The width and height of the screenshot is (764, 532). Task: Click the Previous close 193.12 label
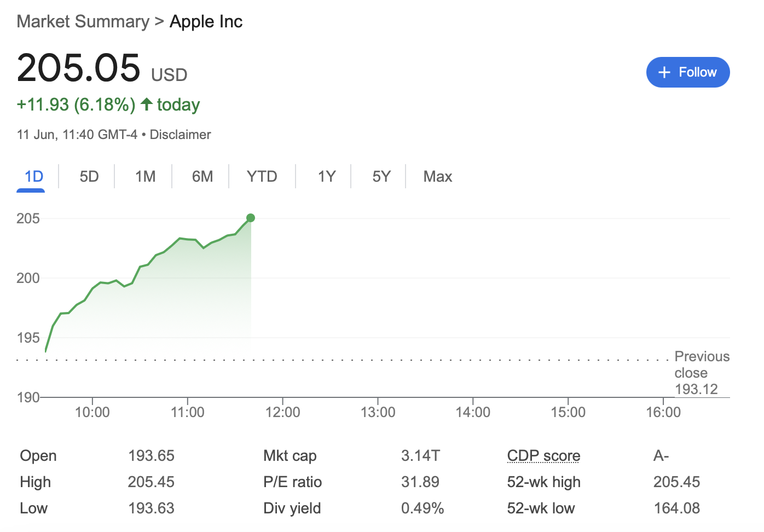(x=702, y=372)
